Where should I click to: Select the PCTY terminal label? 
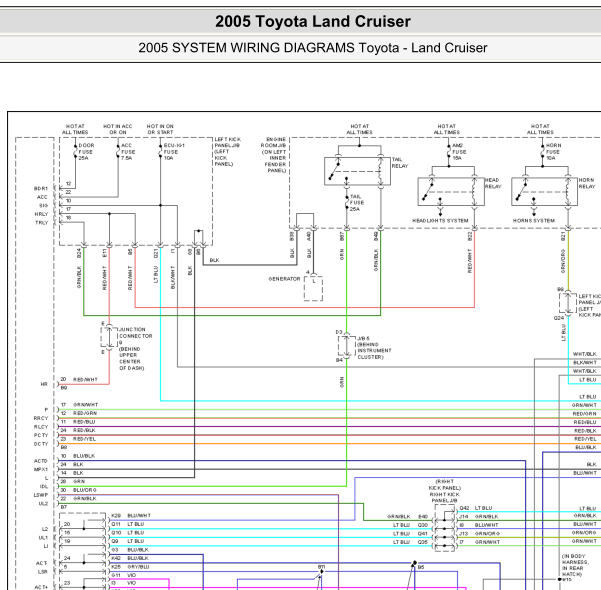click(x=41, y=435)
